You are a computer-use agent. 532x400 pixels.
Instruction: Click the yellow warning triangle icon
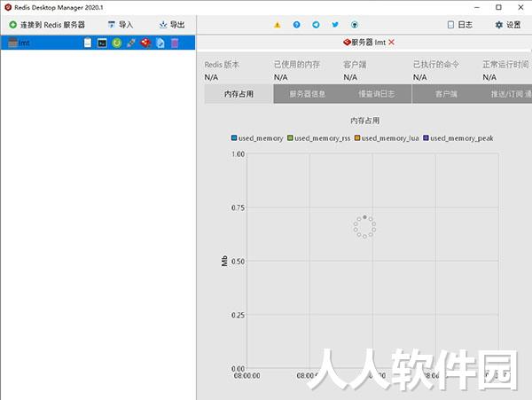(x=278, y=25)
